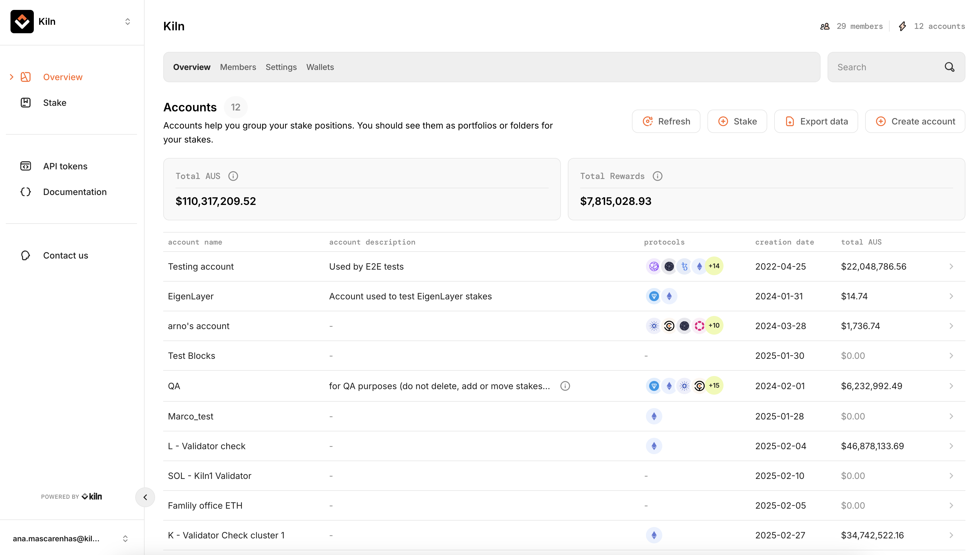This screenshot has height=555, width=980.
Task: Open the Documentation link in the sidebar
Action: (x=74, y=192)
